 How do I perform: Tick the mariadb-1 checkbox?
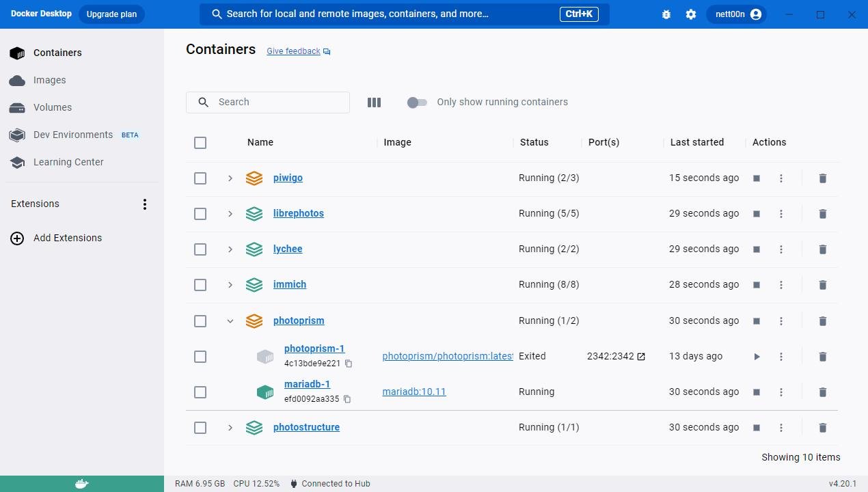(x=200, y=392)
